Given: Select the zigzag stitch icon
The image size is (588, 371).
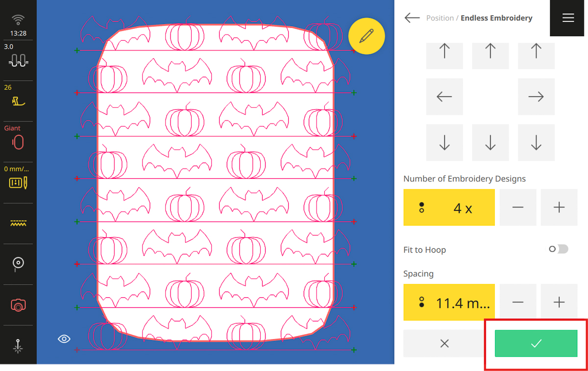Looking at the screenshot, I should [x=18, y=223].
